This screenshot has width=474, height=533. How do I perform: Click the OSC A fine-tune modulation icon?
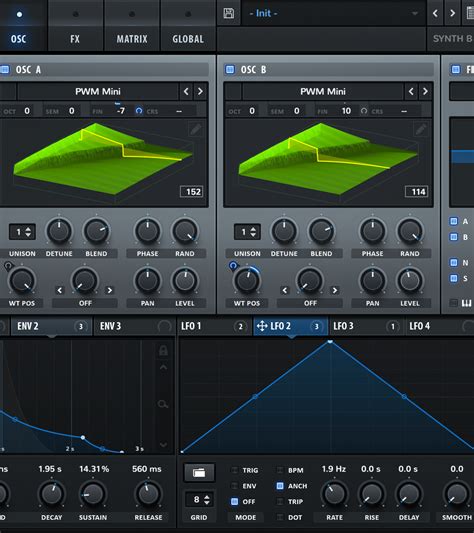click(x=139, y=111)
